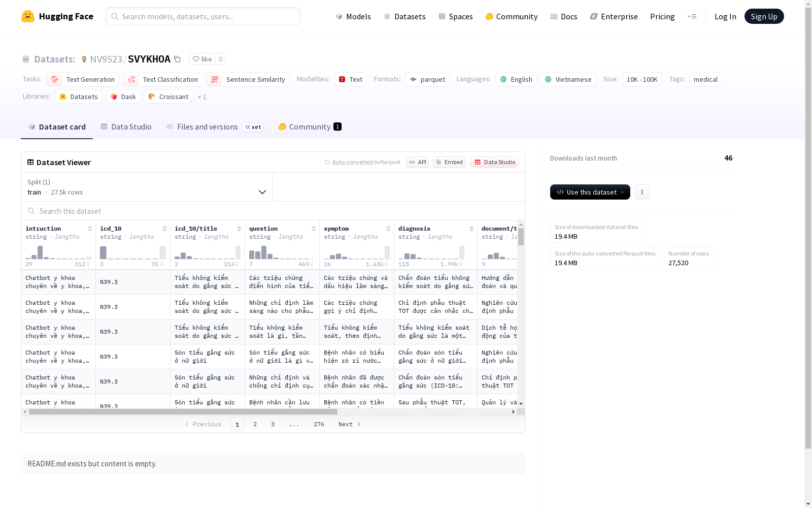The height and width of the screenshot is (508, 812).
Task: Click the page's main vertical scrollbar
Action: point(808,228)
